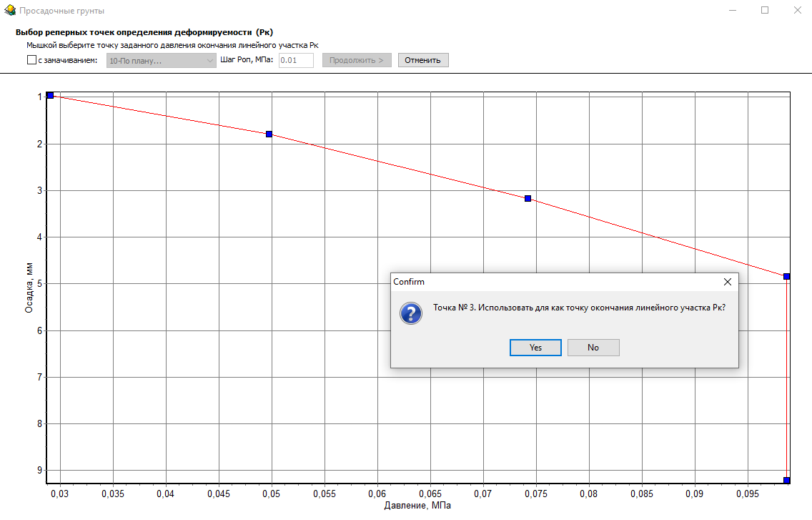Enable the 'с замачиванием' checkbox
812x520 pixels.
coord(31,60)
